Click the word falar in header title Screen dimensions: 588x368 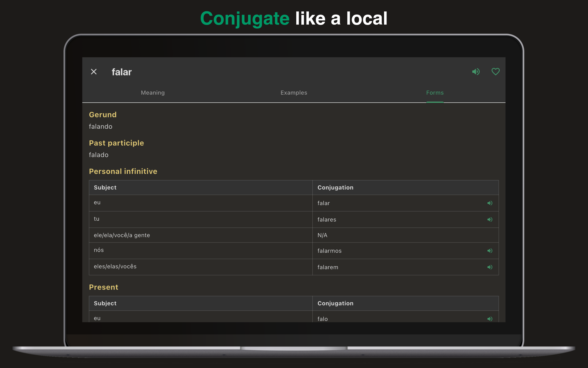[x=122, y=72]
